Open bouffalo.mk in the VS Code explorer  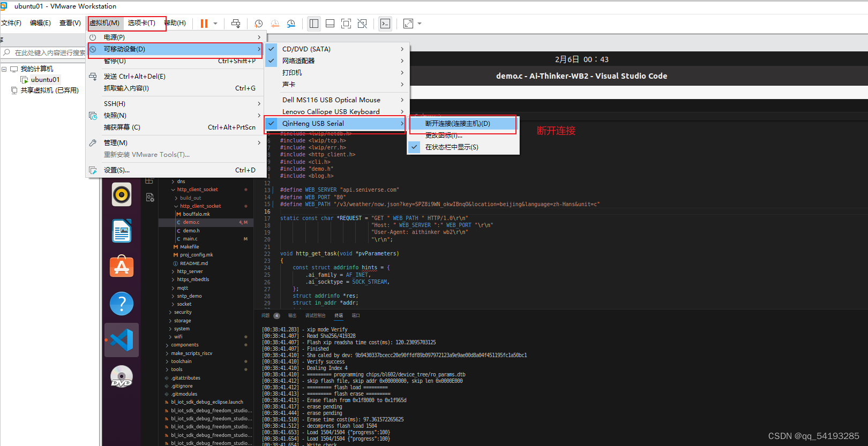pyautogui.click(x=196, y=214)
